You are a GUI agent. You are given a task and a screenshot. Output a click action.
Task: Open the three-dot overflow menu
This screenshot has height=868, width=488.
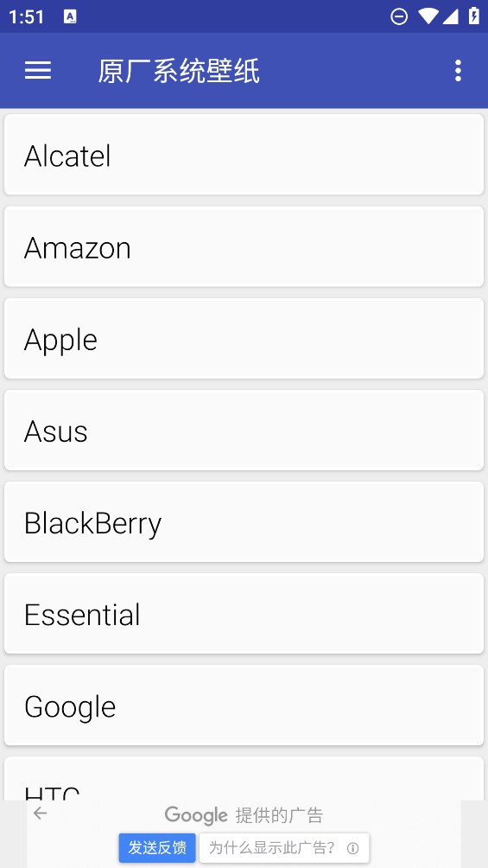(458, 70)
